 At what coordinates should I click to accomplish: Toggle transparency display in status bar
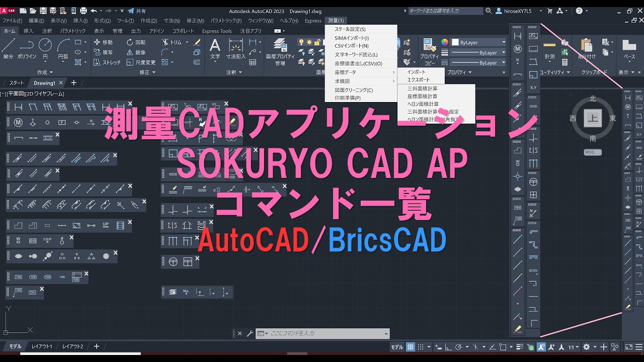[531, 347]
